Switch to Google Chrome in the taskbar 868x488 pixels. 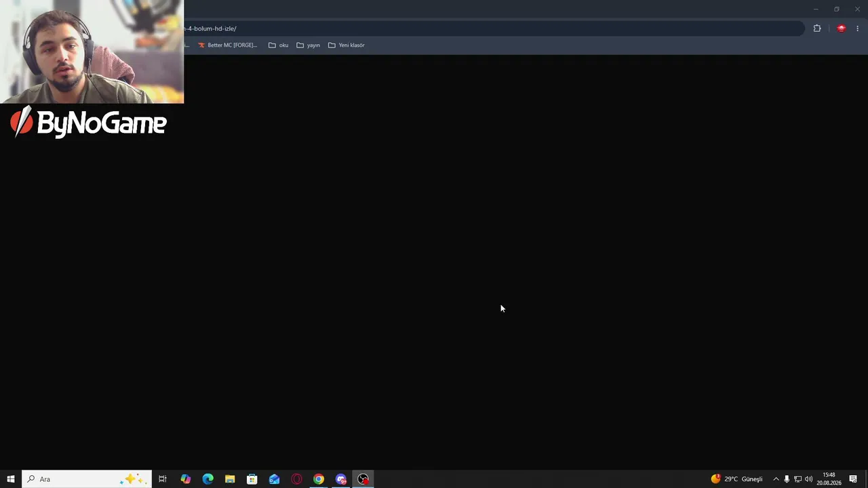pos(319,479)
